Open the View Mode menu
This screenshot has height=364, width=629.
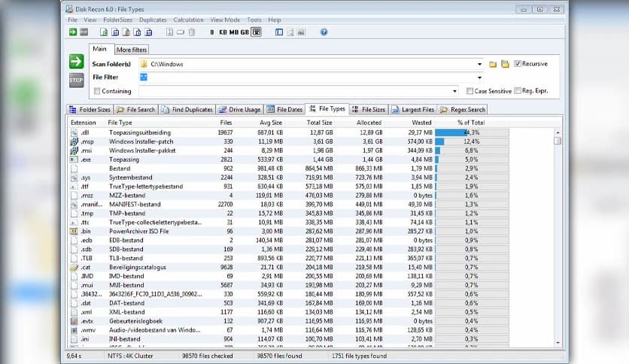(225, 20)
